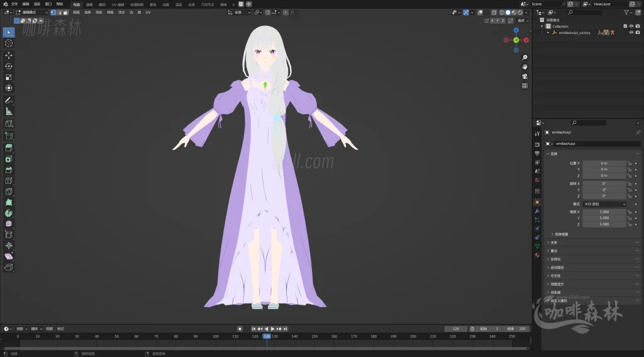Select the Move tool
Image resolution: width=644 pixels, height=357 pixels.
coord(9,55)
